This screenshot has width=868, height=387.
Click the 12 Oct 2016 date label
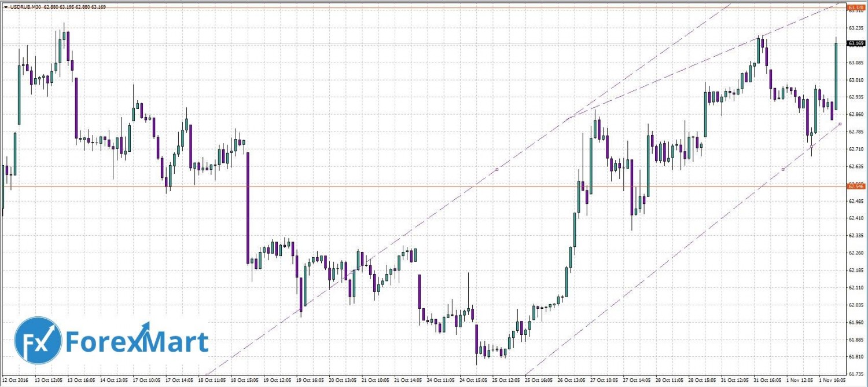(x=15, y=381)
